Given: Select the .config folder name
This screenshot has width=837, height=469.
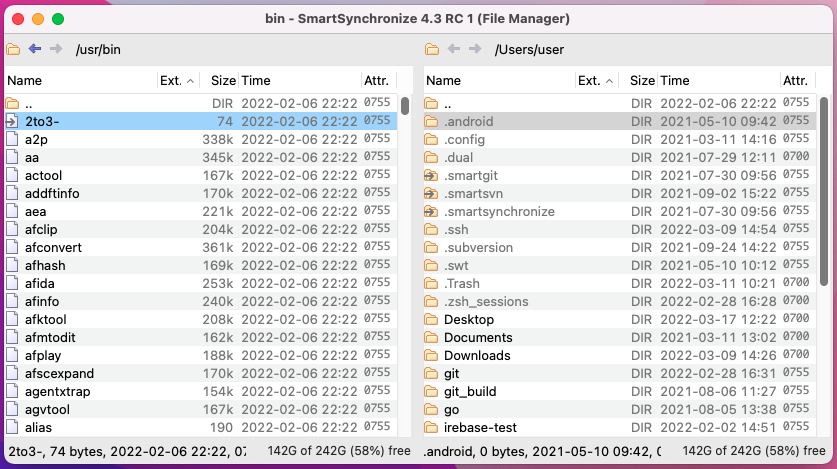Looking at the screenshot, I should click(464, 140).
